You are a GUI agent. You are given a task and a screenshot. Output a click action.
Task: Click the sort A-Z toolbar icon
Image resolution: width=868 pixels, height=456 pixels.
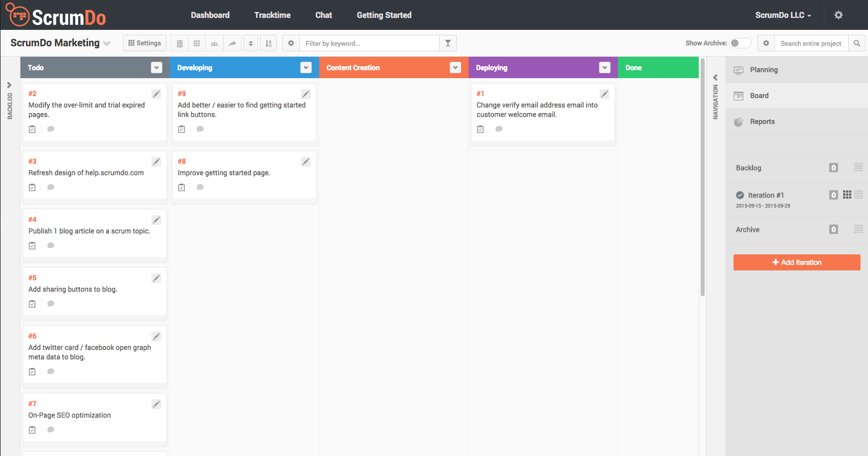click(268, 43)
